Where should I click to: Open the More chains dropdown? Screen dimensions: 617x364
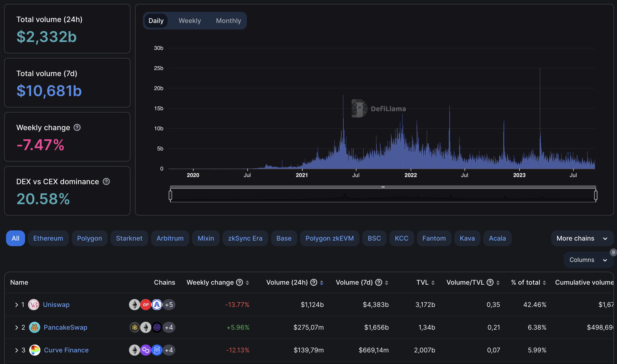pyautogui.click(x=582, y=238)
